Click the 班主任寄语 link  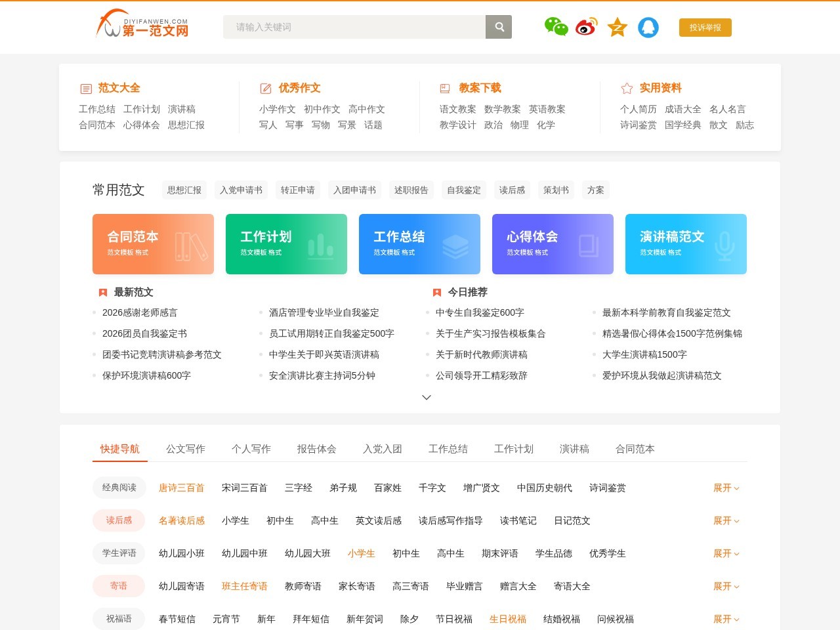pos(245,587)
